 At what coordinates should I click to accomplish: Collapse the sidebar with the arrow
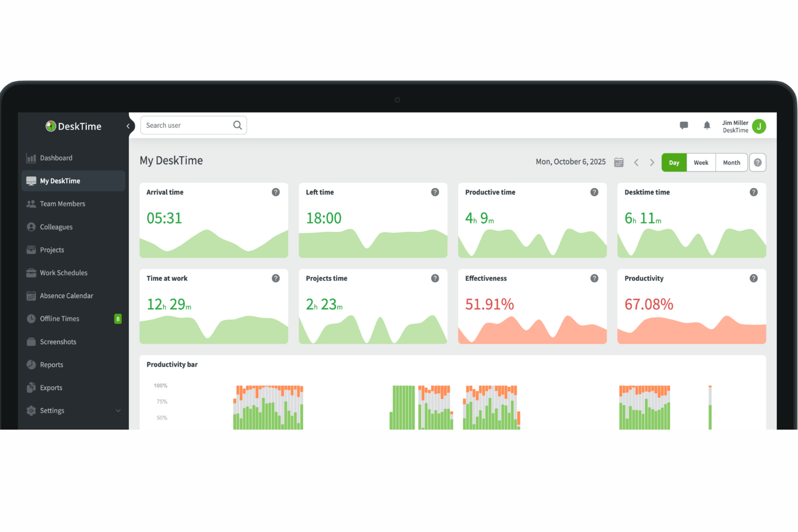[x=128, y=126]
